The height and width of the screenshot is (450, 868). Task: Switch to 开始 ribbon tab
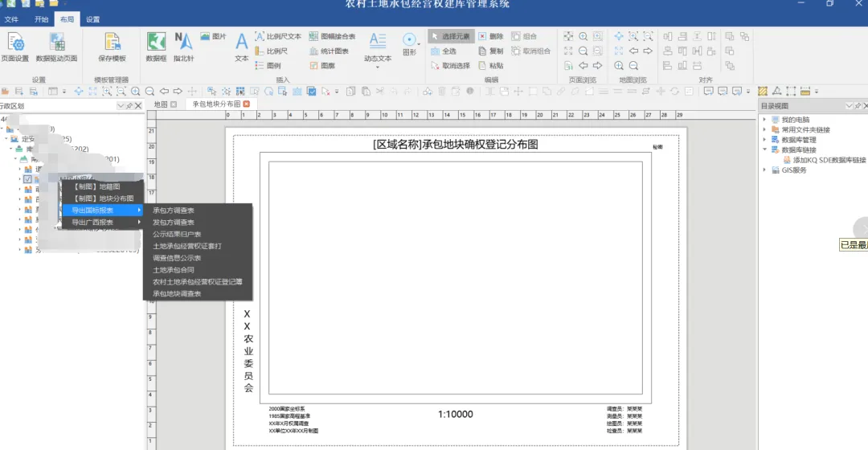[42, 19]
